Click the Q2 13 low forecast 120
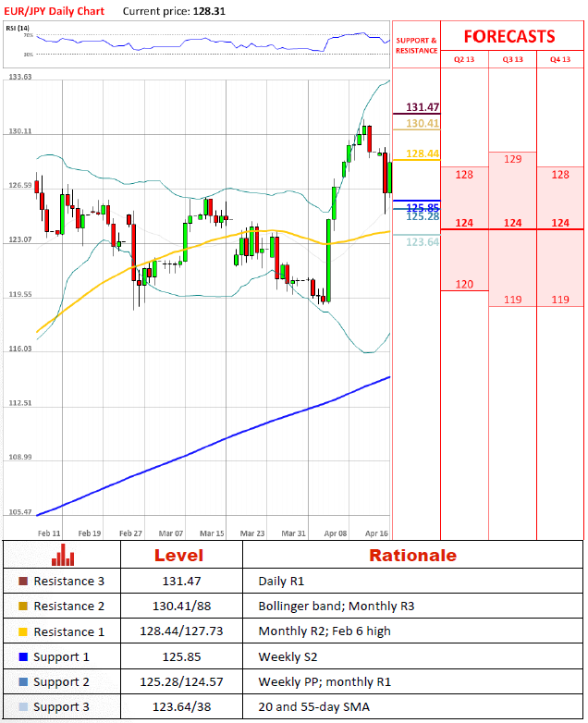Image resolution: width=588 pixels, height=723 pixels. pos(464,284)
